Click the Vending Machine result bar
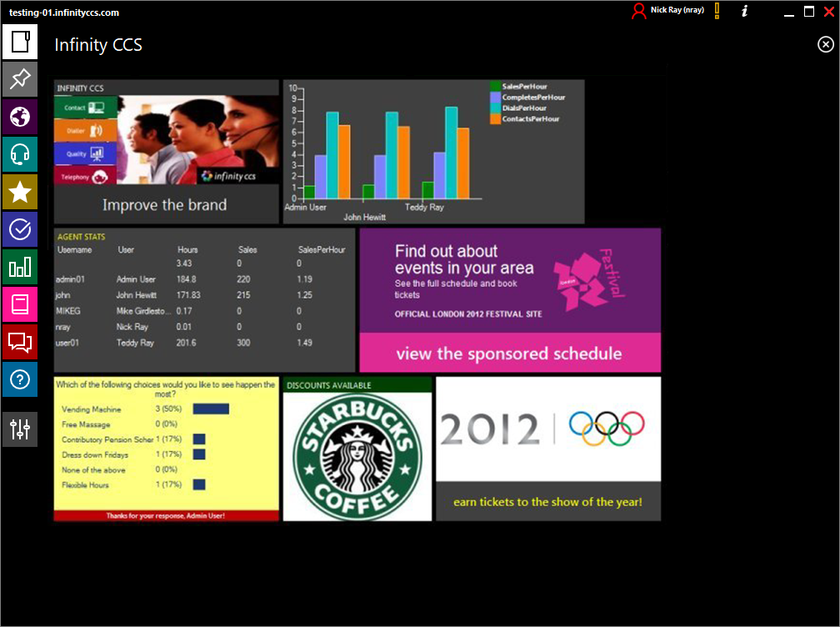This screenshot has height=627, width=840. coord(211,409)
